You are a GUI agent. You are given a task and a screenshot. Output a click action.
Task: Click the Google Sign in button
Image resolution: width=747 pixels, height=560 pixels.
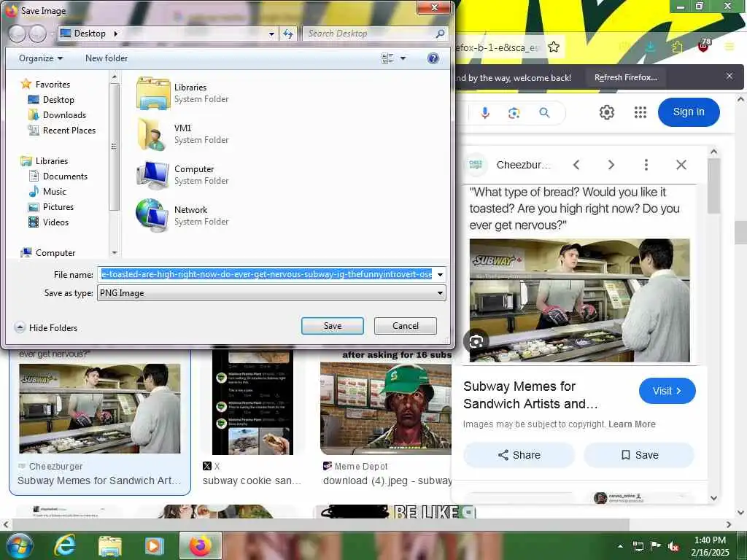tap(689, 112)
